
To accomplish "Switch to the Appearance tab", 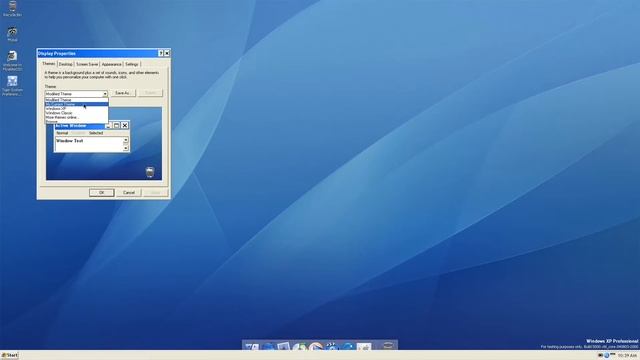I will [111, 64].
